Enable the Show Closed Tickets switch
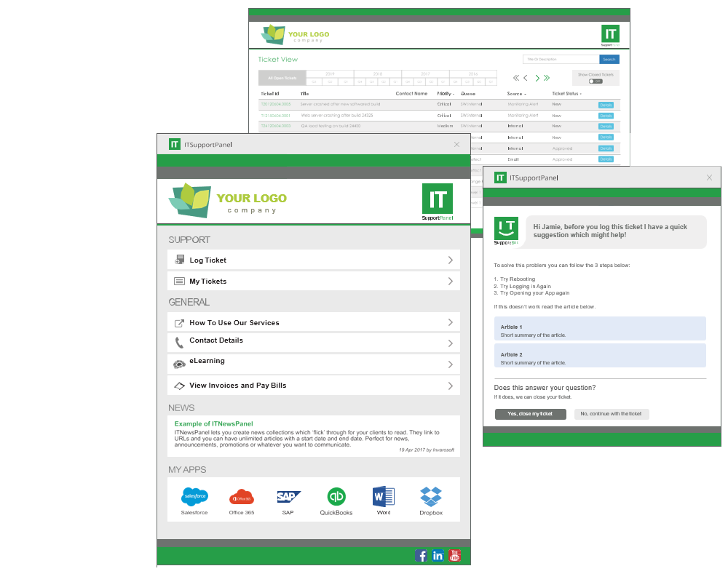The height and width of the screenshot is (574, 728). pos(595,81)
